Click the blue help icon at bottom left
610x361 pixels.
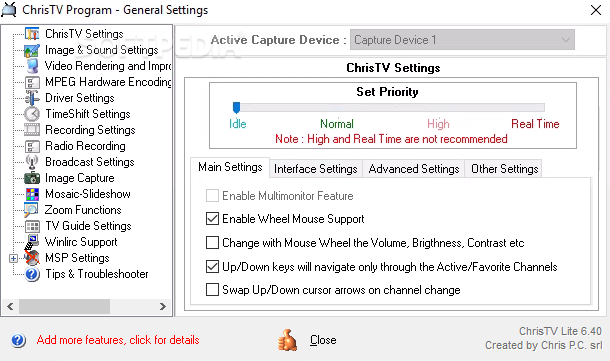18,340
